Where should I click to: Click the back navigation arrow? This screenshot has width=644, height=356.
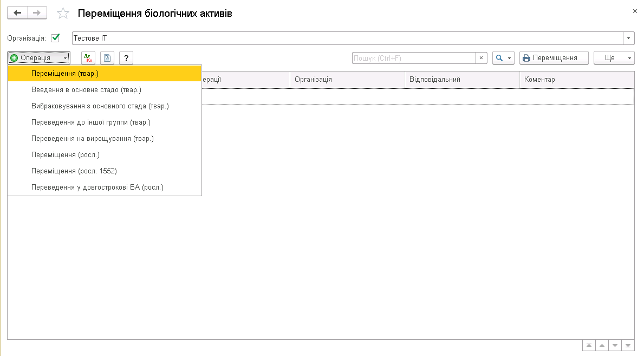tap(17, 13)
